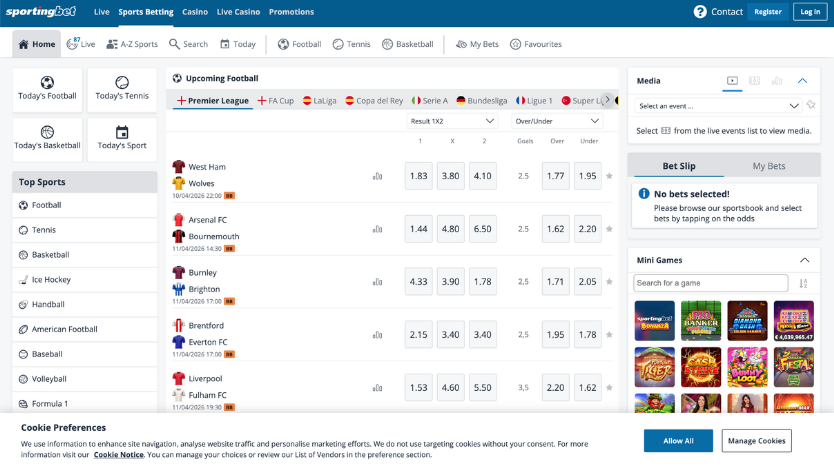Show statistics for Burnley vs Brighton
Screen dimensions: 834x468
(377, 282)
